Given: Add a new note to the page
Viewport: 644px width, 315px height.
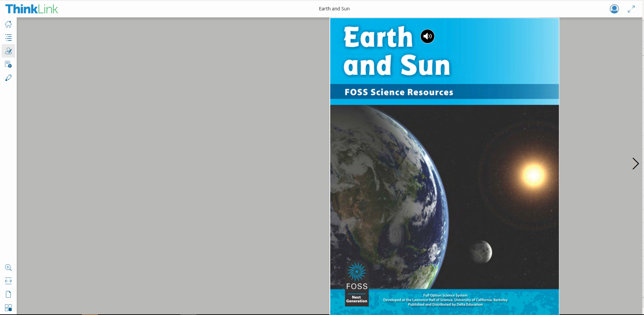Looking at the screenshot, I should click(x=8, y=64).
